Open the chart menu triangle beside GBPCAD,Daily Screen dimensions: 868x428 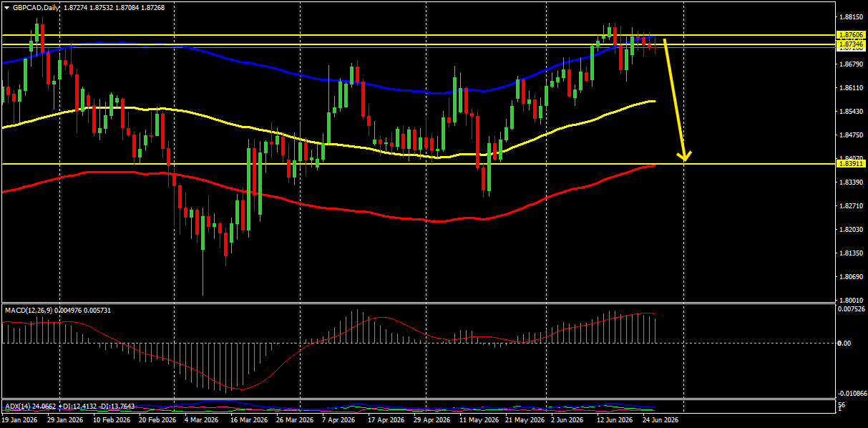coord(6,8)
